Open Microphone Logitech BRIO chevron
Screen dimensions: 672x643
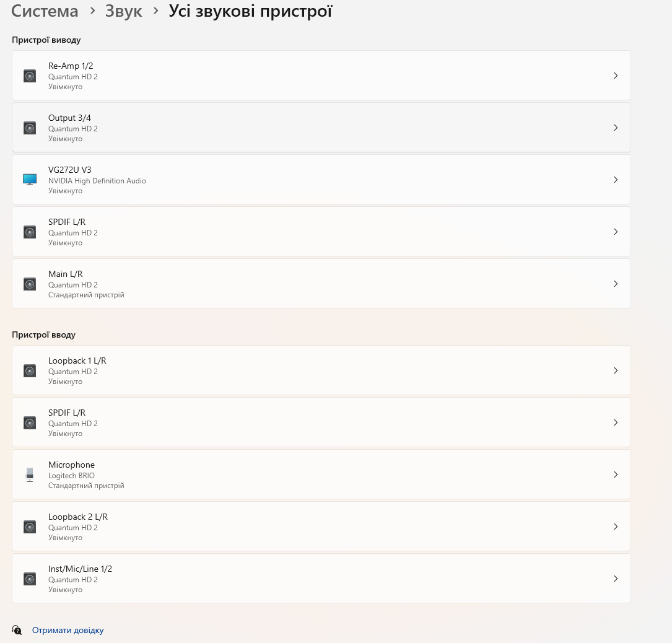tap(616, 475)
